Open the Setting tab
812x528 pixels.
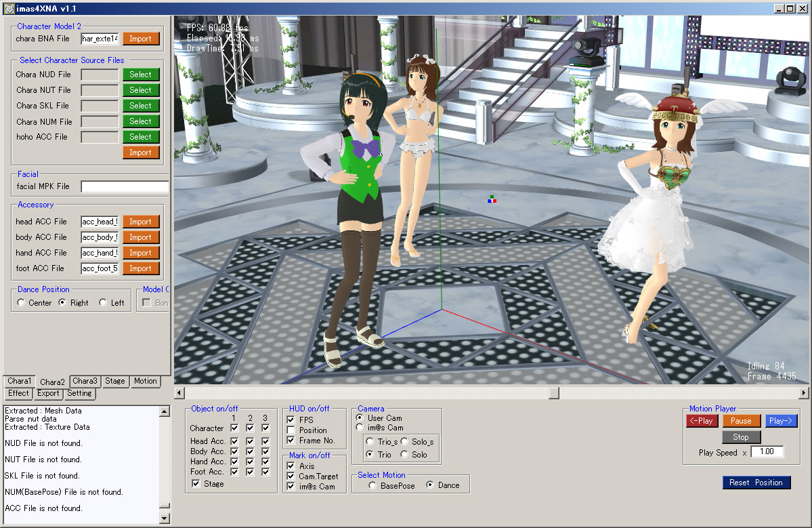coord(79,393)
